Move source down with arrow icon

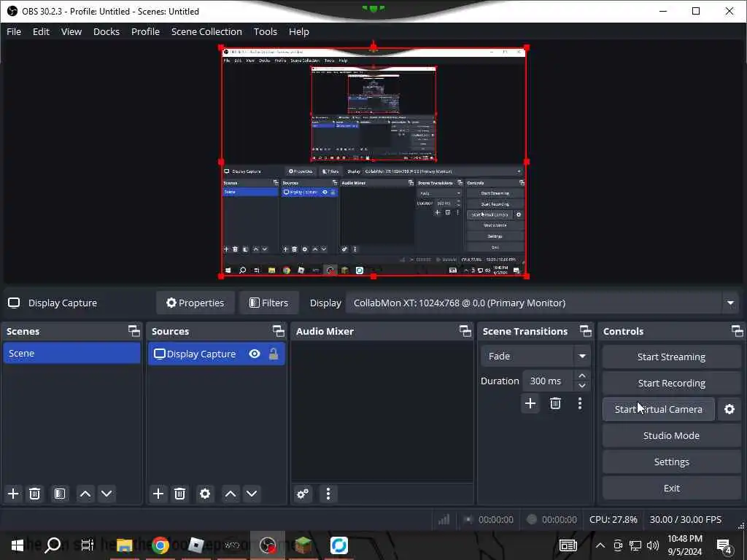click(252, 494)
